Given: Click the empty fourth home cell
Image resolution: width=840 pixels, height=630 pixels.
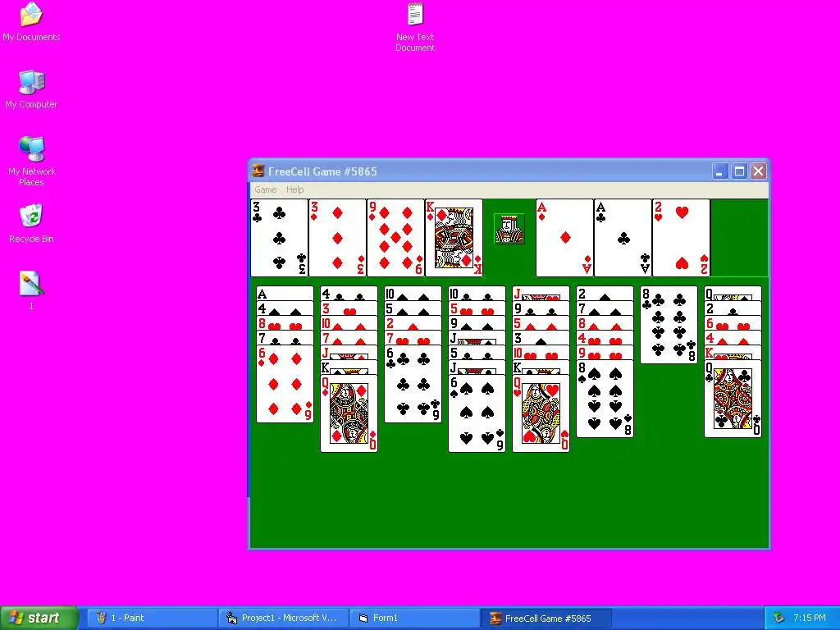Looking at the screenshot, I should [739, 238].
